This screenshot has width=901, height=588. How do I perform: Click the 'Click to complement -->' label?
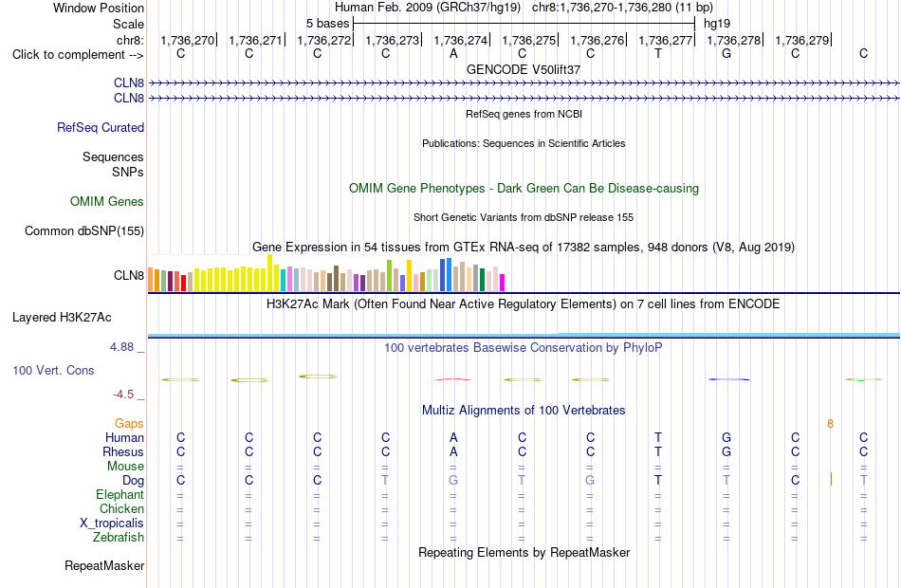click(x=78, y=55)
